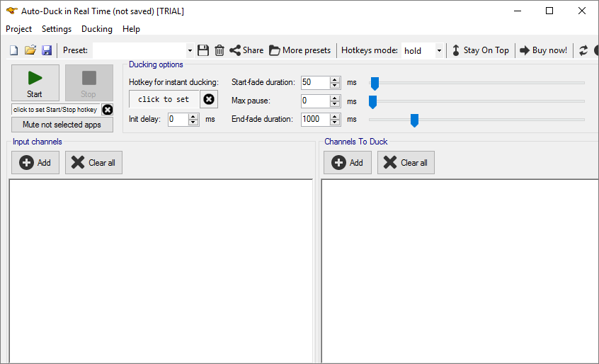The image size is (599, 364).
Task: Click the refresh arrows icon in toolbar
Action: [x=583, y=50]
